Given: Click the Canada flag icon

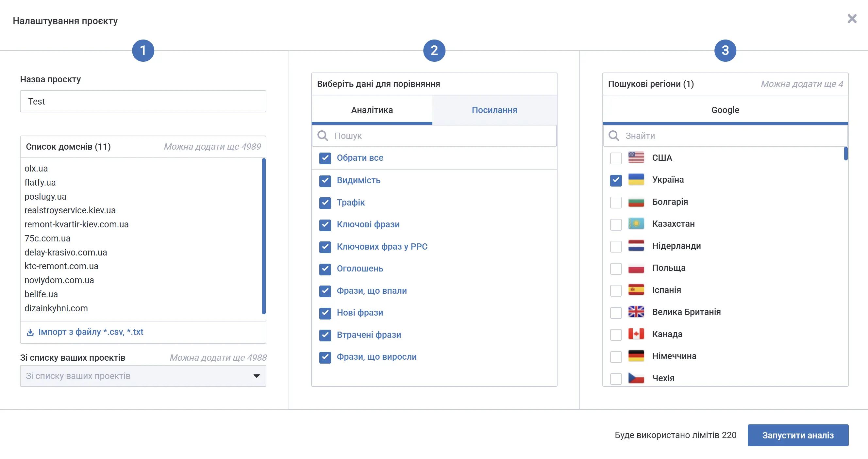Looking at the screenshot, I should coord(636,334).
